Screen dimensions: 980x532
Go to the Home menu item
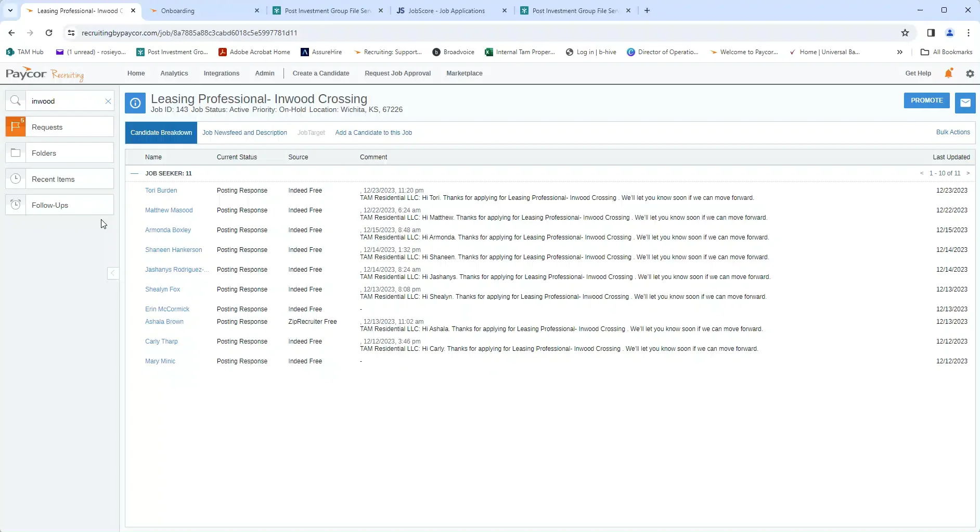(136, 73)
